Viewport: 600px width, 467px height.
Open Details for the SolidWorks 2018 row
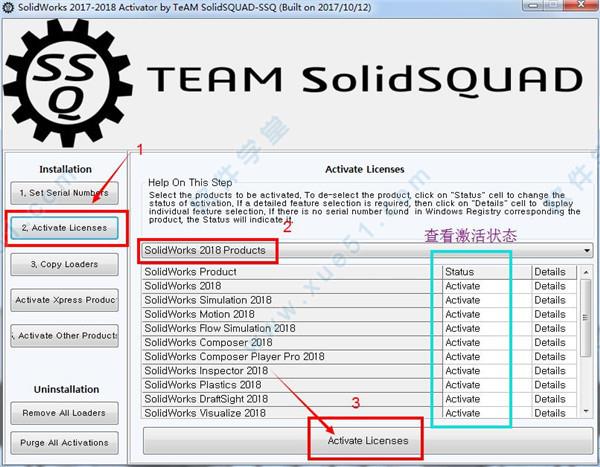tap(554, 286)
